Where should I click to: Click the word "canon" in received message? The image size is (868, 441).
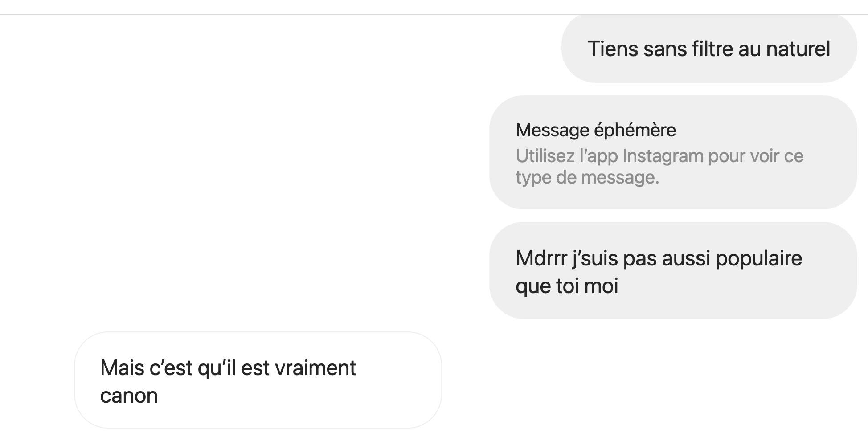[x=129, y=396]
